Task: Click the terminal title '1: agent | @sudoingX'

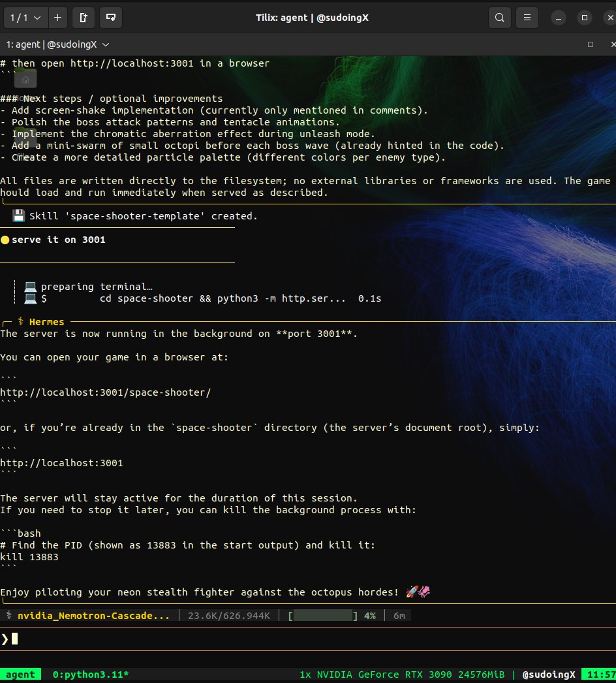Action: tap(52, 44)
